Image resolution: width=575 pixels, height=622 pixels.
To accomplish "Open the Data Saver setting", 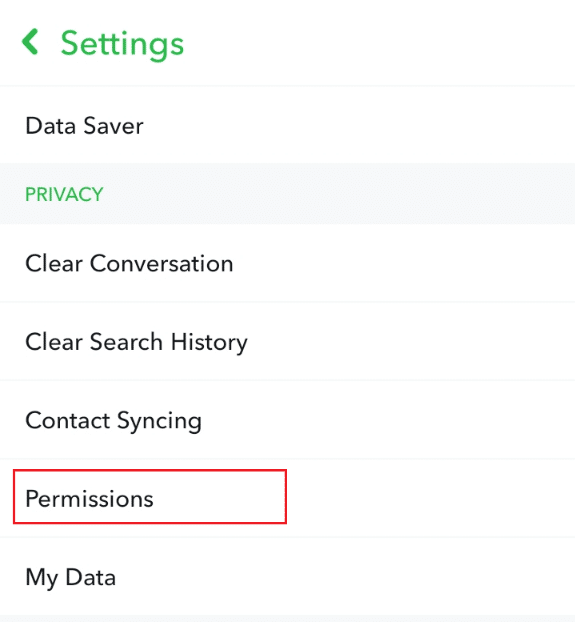I will pos(288,125).
